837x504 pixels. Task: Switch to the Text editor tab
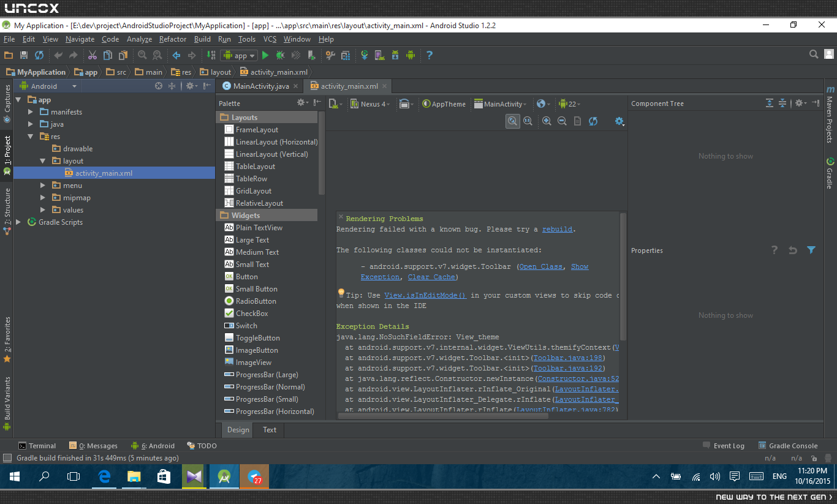tap(270, 429)
